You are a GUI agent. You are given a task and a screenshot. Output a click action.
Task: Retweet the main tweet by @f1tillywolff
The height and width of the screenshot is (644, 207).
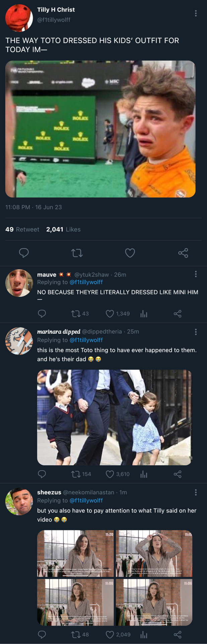click(x=77, y=253)
